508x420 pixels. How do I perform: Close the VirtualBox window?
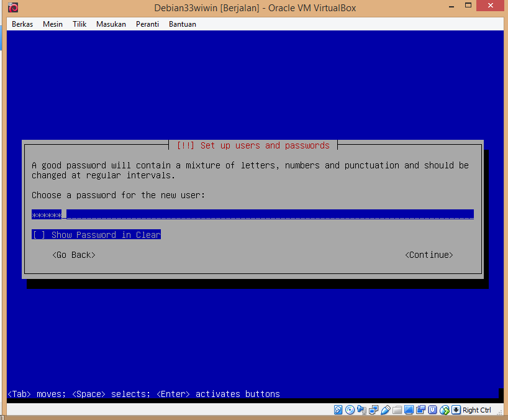[491, 6]
